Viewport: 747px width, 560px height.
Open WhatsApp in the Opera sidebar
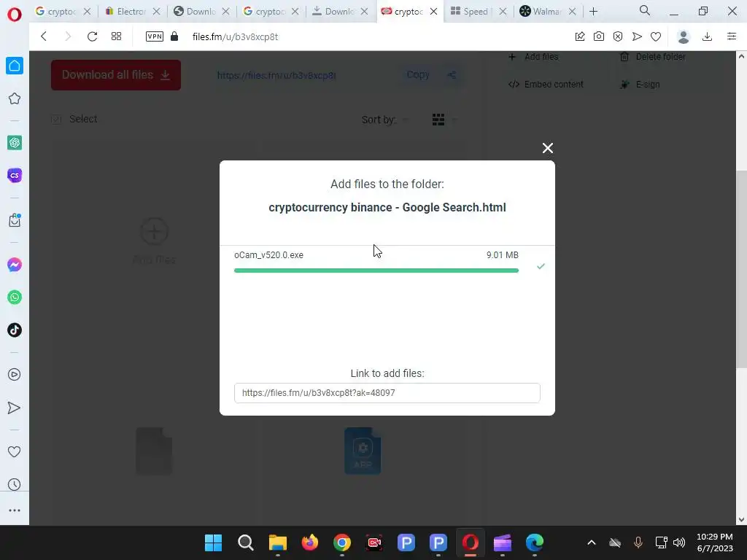15,297
